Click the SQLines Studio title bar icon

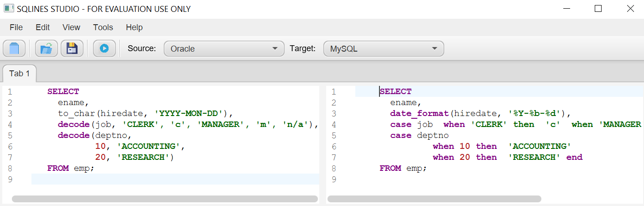tap(8, 9)
